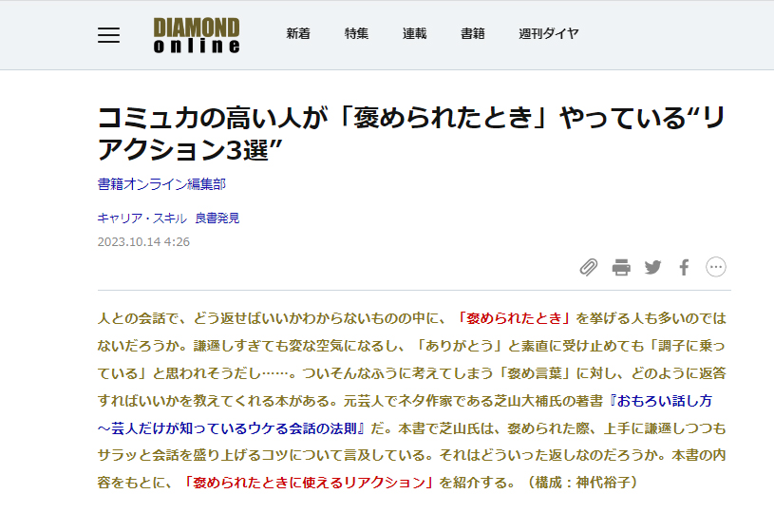Go to the 新着 section
The height and width of the screenshot is (532, 774).
[298, 34]
